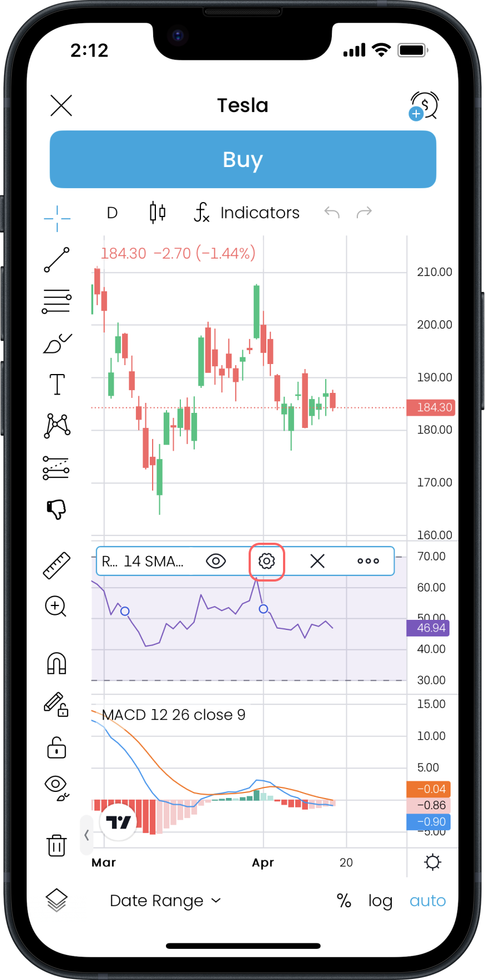The image size is (485, 980).
Task: Tap the 210.00 price axis label
Action: [x=435, y=272]
